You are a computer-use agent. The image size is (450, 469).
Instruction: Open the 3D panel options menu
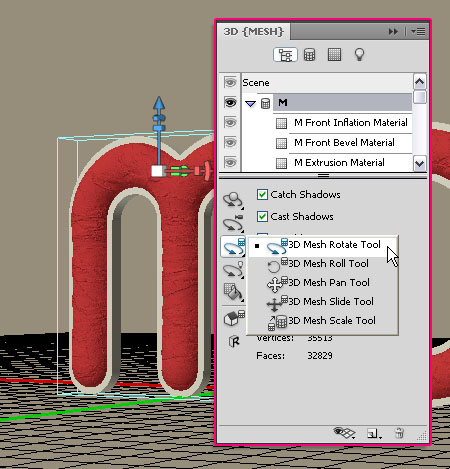coord(418,32)
